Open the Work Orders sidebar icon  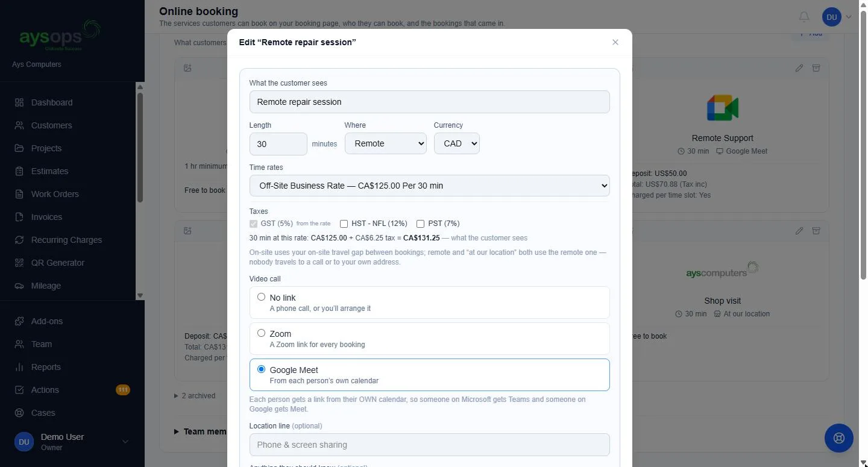point(19,194)
